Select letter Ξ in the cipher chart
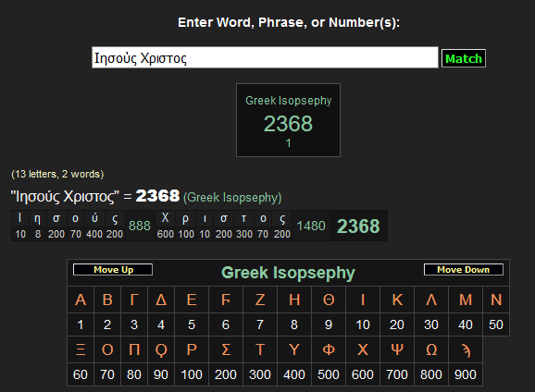Viewport: 535px width, 392px height. point(81,349)
